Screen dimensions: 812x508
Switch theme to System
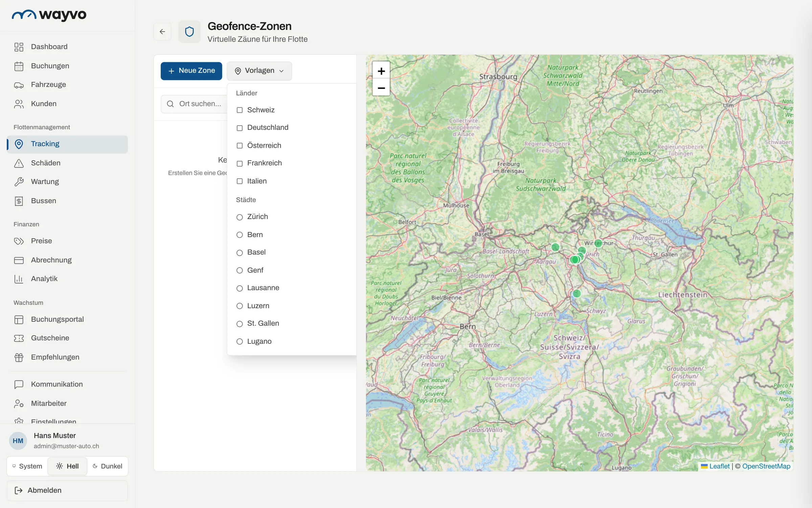pos(27,466)
